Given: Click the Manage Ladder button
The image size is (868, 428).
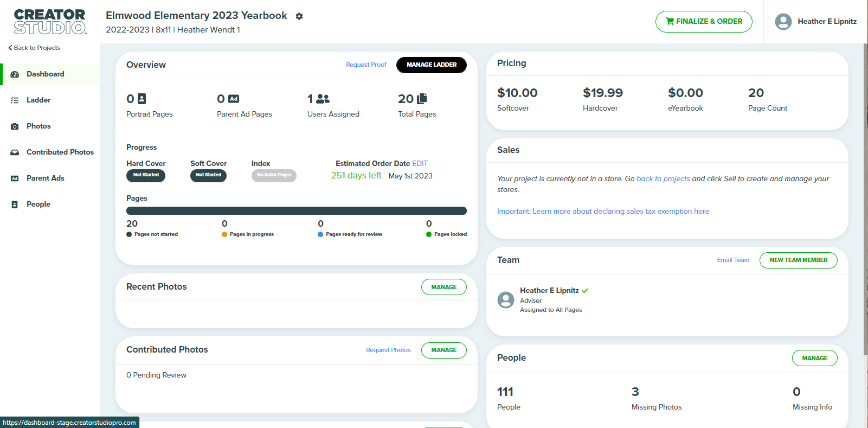Looking at the screenshot, I should point(432,65).
